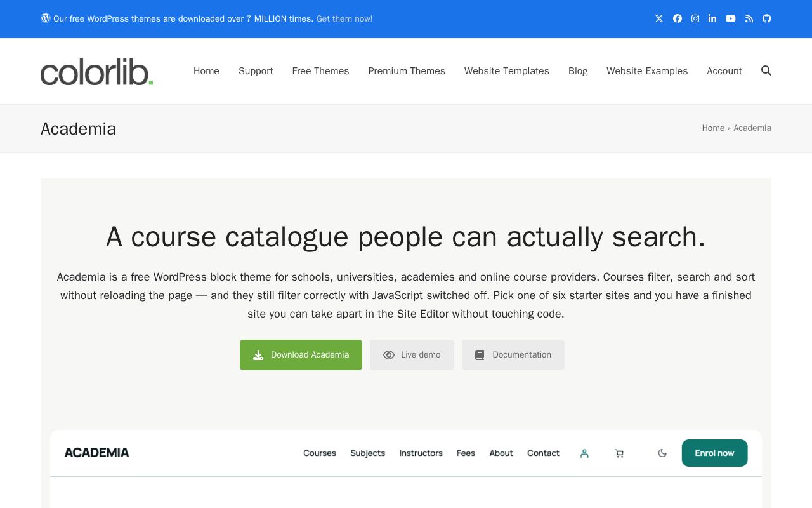812x508 pixels.
Task: Click the WordPress logo icon in top bar
Action: tap(46, 18)
